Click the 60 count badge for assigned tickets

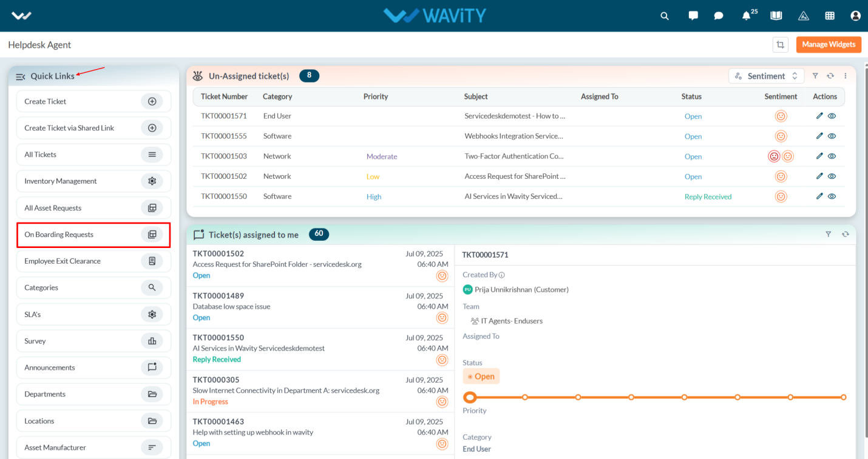pyautogui.click(x=319, y=233)
